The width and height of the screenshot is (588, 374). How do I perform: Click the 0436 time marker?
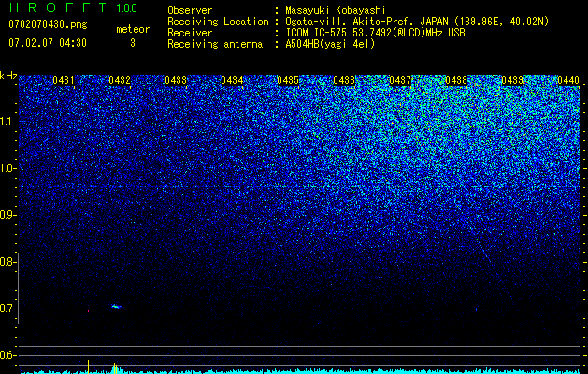[344, 80]
